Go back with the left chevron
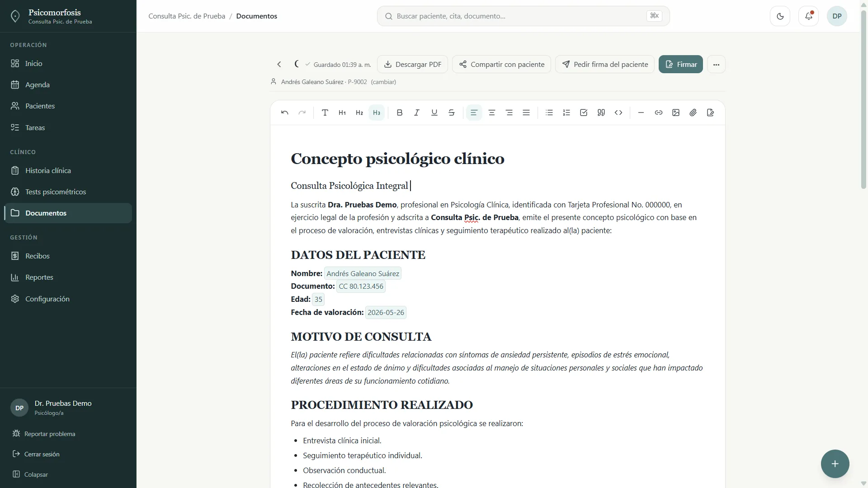868x488 pixels. click(279, 65)
